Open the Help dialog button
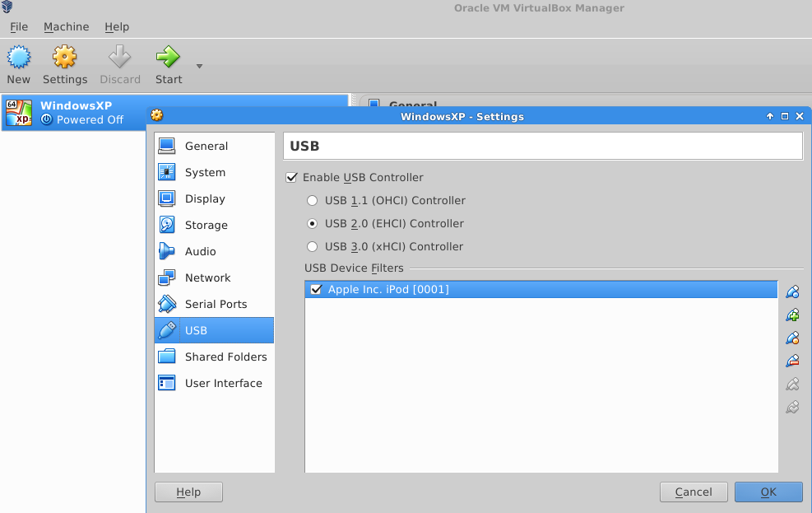This screenshot has height=513, width=812. click(x=188, y=492)
